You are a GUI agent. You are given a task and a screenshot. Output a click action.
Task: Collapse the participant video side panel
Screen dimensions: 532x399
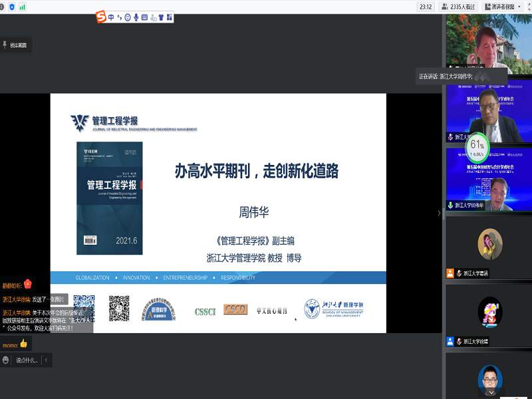[x=438, y=213]
